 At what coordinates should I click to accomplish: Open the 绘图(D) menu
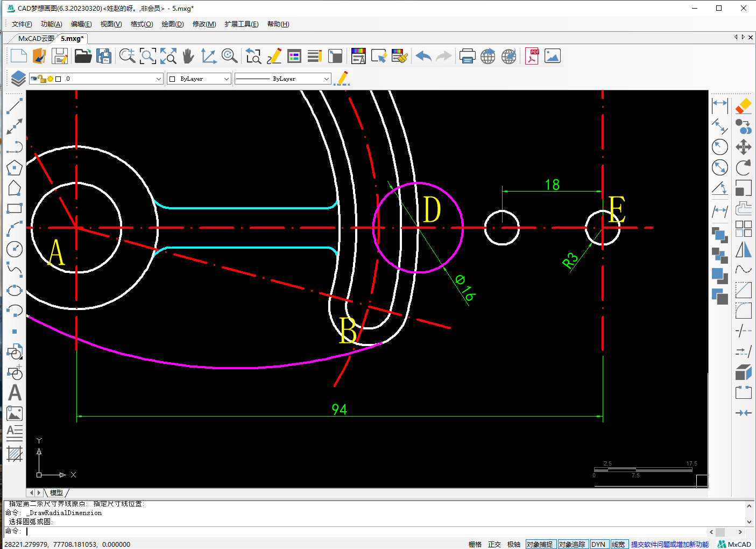point(172,24)
